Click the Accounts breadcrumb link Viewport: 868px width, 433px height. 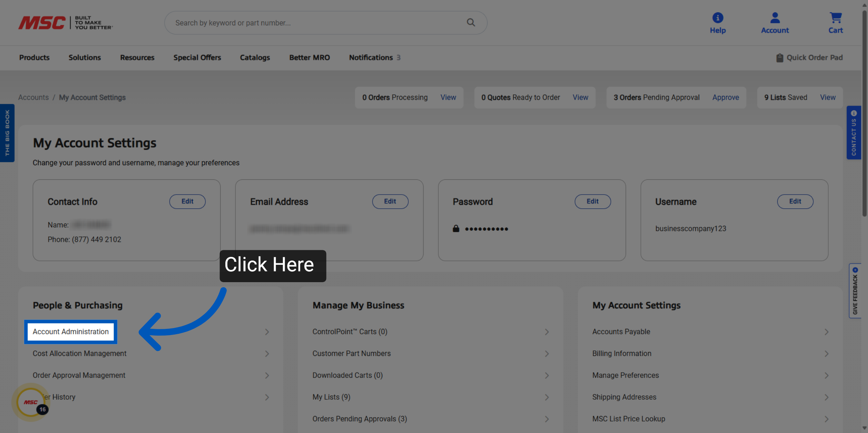coord(33,97)
